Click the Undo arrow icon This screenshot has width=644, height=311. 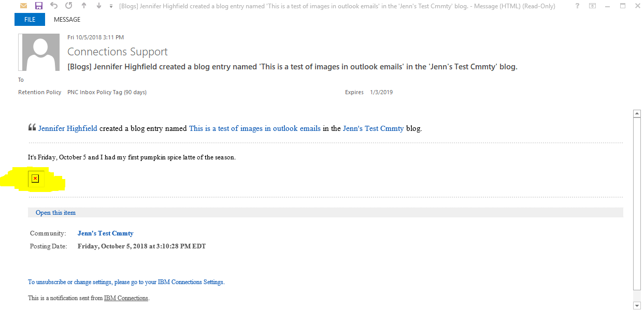(54, 6)
